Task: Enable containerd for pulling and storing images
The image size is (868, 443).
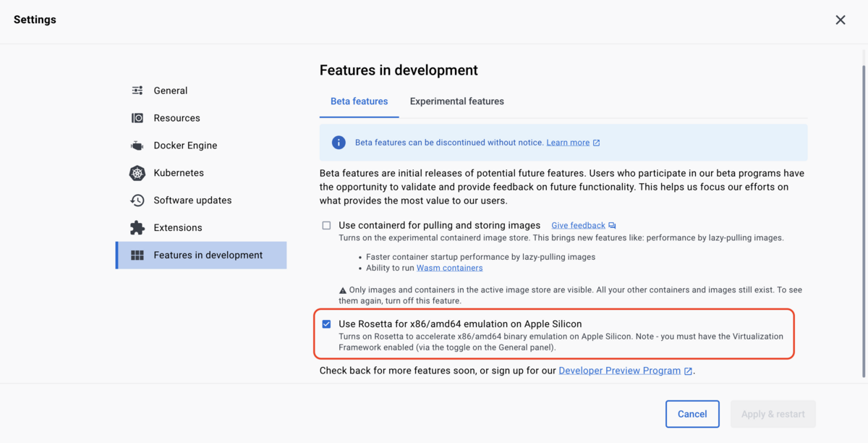Action: [326, 225]
